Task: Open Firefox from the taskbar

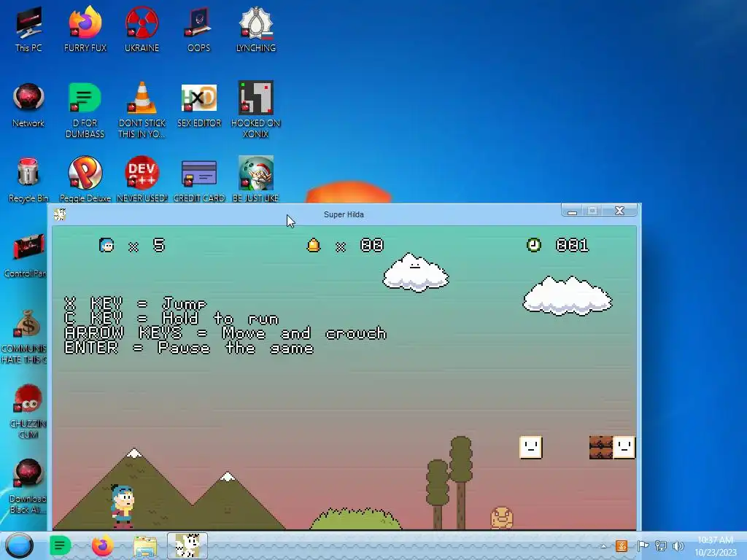Action: click(x=102, y=545)
